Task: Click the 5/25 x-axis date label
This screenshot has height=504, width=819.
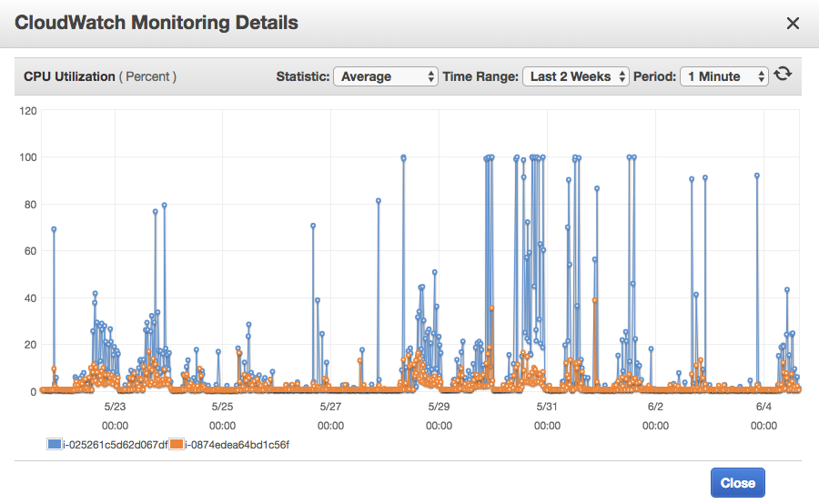Action: 223,407
